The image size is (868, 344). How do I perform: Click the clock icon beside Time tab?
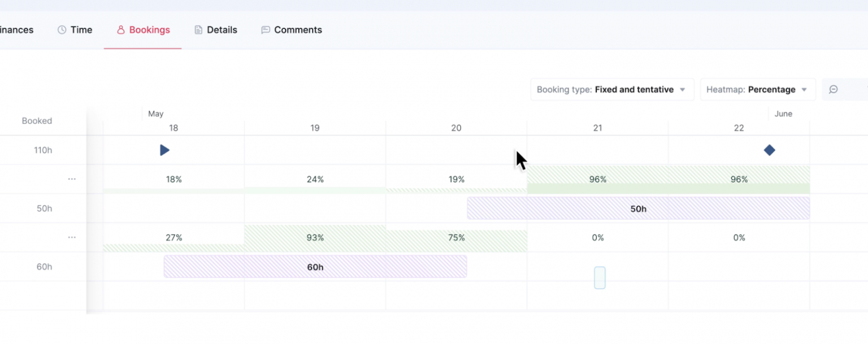62,29
